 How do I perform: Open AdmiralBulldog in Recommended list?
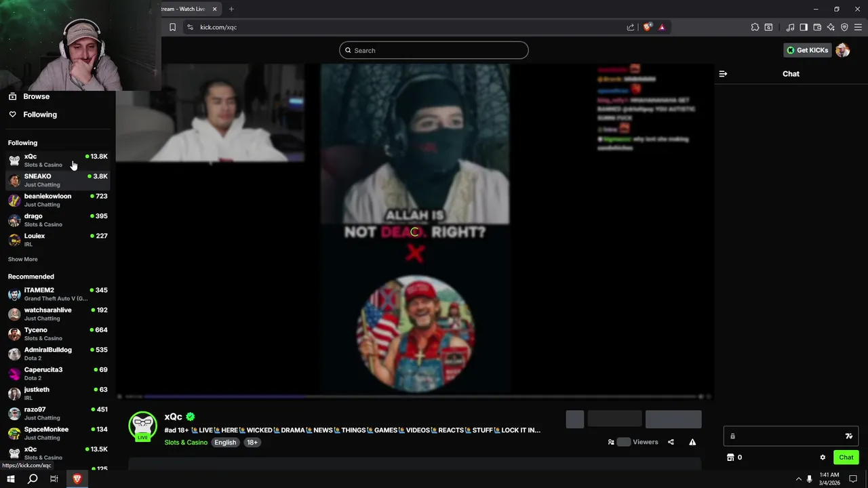58,353
